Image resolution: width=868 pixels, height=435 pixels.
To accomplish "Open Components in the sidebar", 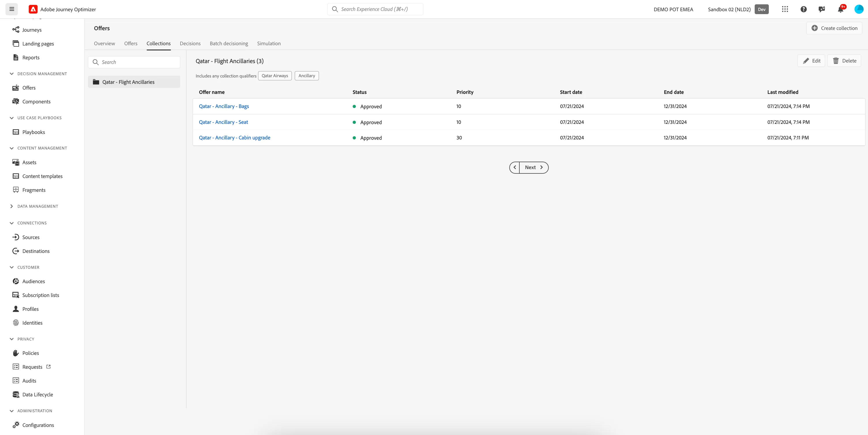I will point(31,101).
